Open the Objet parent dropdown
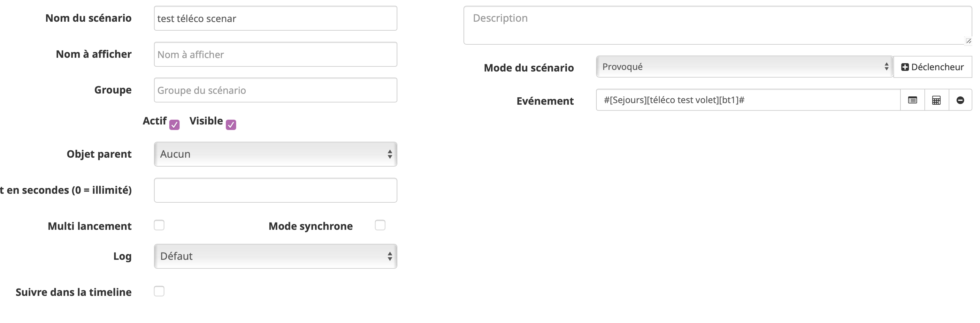This screenshot has width=980, height=323. (x=275, y=154)
